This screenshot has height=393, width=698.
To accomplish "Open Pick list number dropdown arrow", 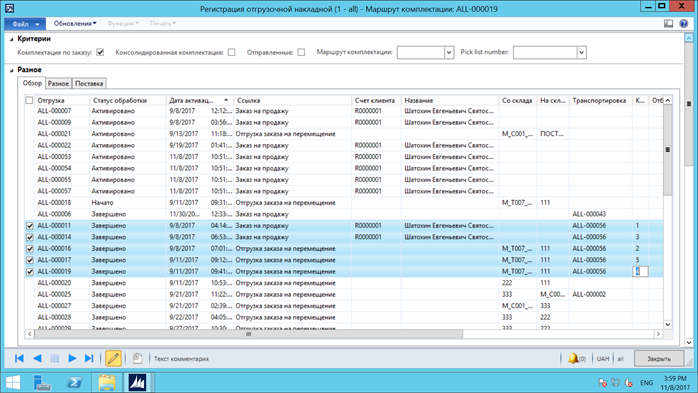I will [x=581, y=53].
